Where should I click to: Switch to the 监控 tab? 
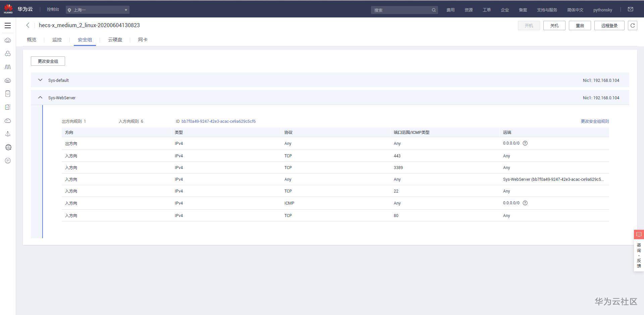point(57,40)
